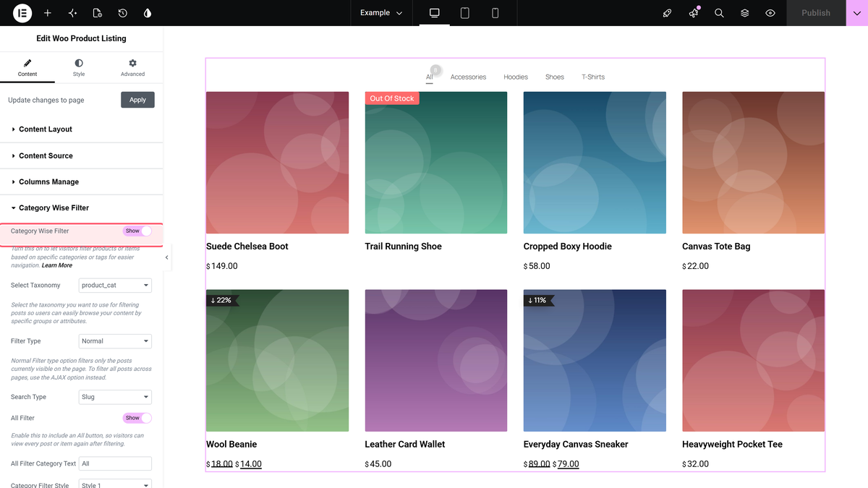
Task: Select the T-Shirts category filter
Action: [x=593, y=77]
